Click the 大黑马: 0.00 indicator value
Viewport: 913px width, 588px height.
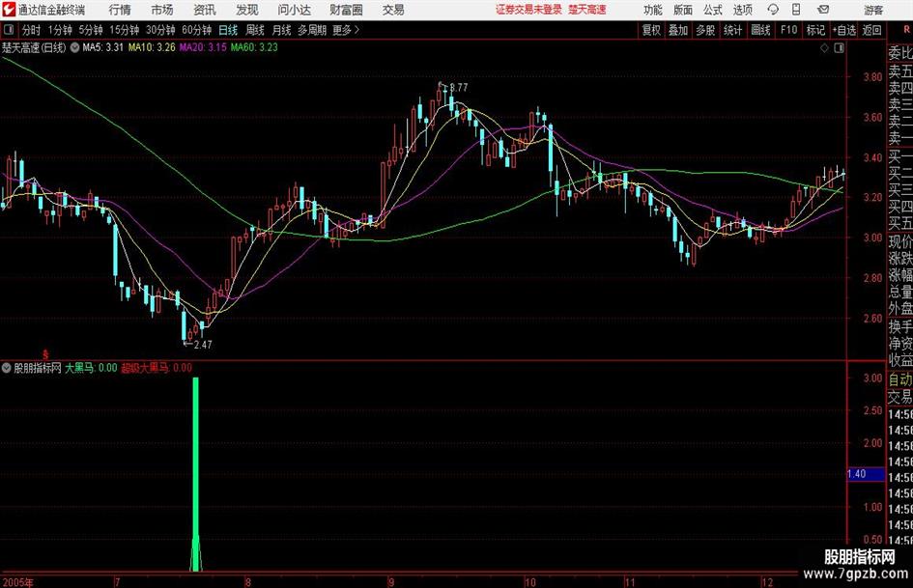click(x=92, y=367)
